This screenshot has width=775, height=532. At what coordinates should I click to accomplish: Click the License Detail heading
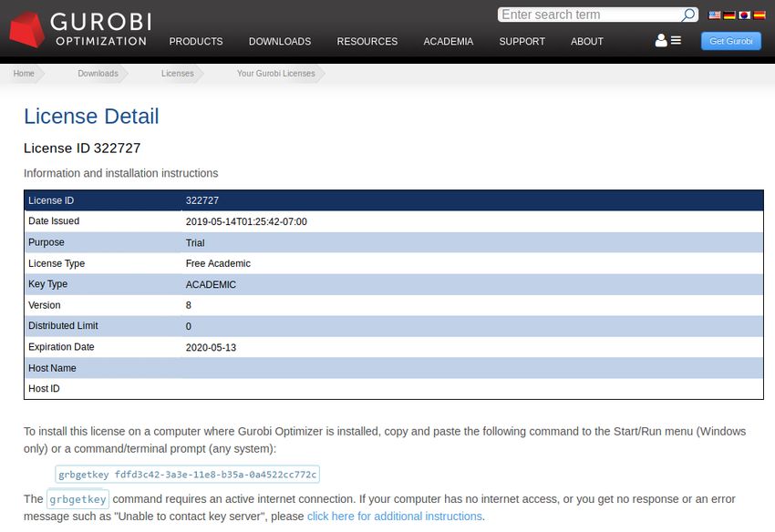(x=91, y=117)
